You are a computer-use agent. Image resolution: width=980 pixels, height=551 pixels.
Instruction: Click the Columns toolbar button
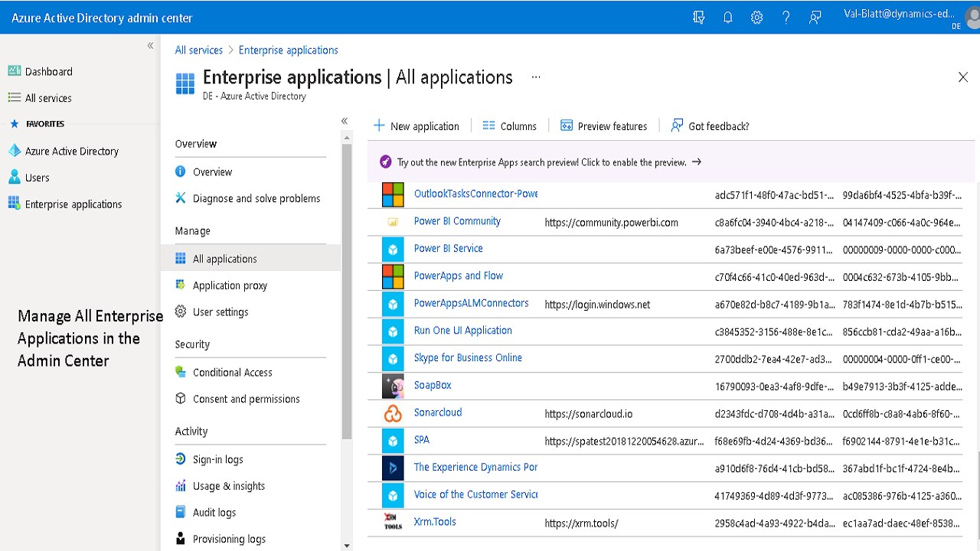pyautogui.click(x=509, y=126)
